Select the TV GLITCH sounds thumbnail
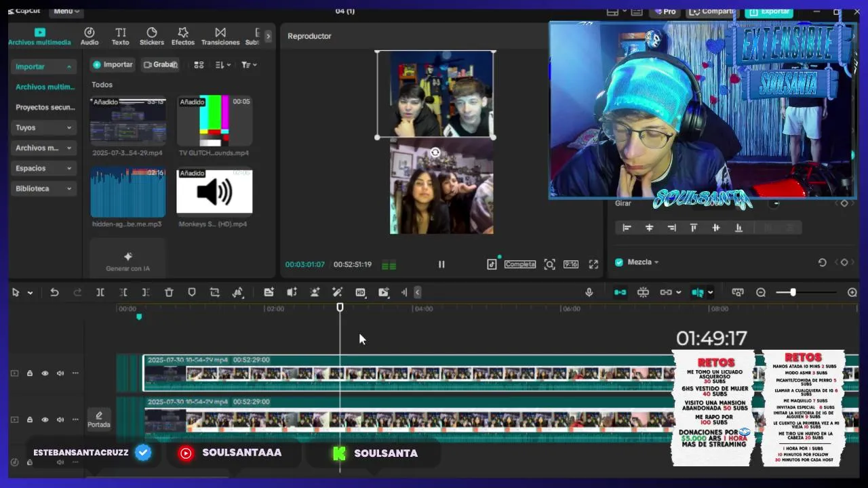The width and height of the screenshot is (868, 488). click(x=214, y=121)
